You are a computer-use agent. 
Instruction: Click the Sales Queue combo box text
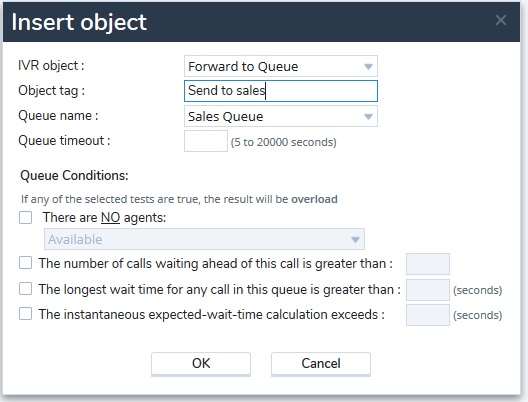click(x=226, y=116)
